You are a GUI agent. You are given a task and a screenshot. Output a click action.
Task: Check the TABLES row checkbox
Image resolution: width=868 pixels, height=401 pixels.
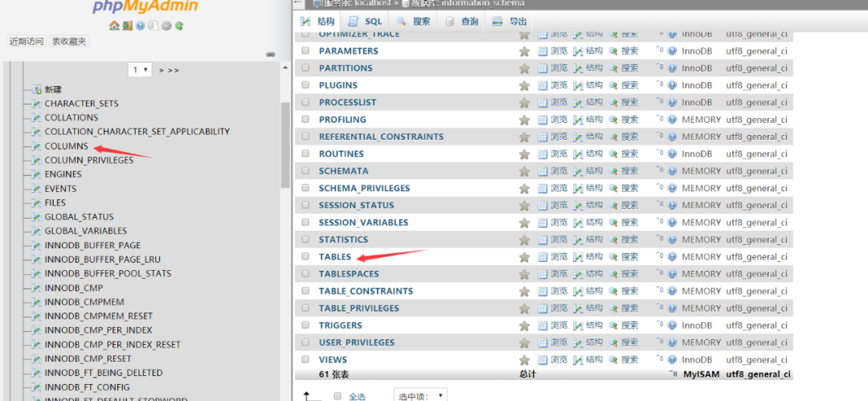click(305, 256)
